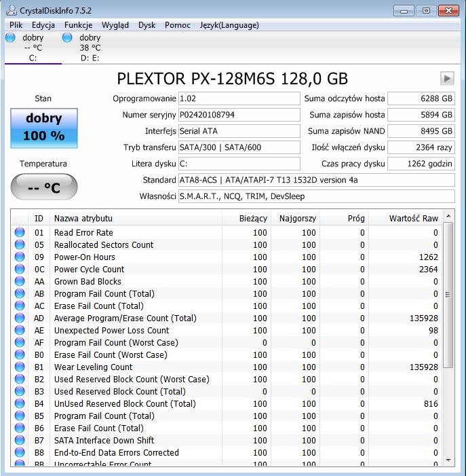Screen dimensions: 466x476
Task: Click status orb of UnUsed Reserved Block Count row
Action: (x=20, y=403)
